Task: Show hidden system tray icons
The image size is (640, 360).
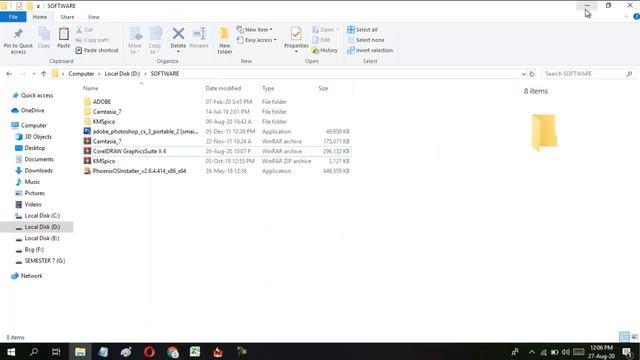Action: (531, 352)
